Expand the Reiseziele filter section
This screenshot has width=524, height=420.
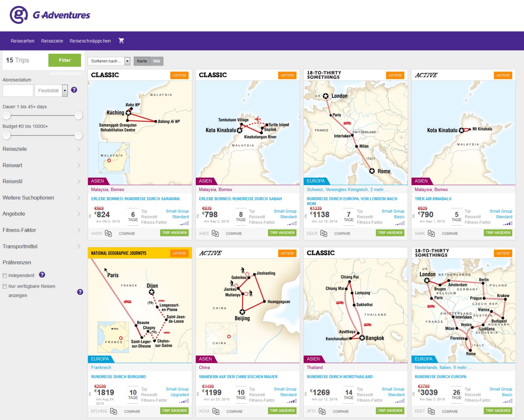click(41, 149)
